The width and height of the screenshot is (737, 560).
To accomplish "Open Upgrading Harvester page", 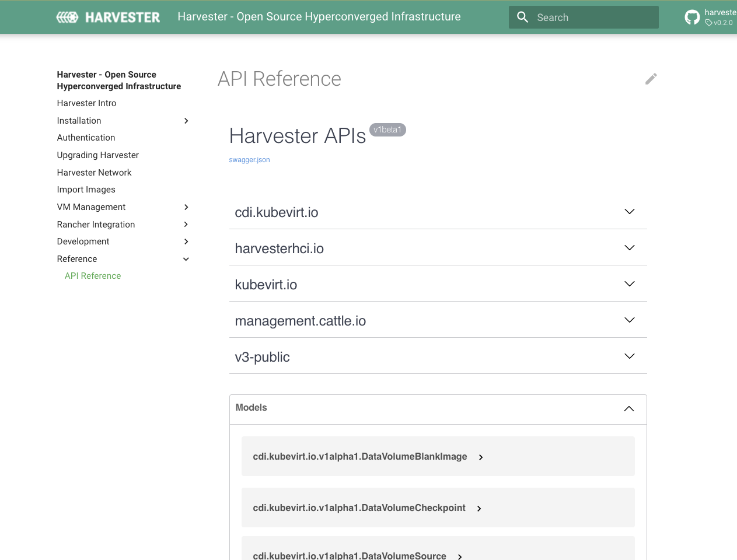I will (x=97, y=155).
